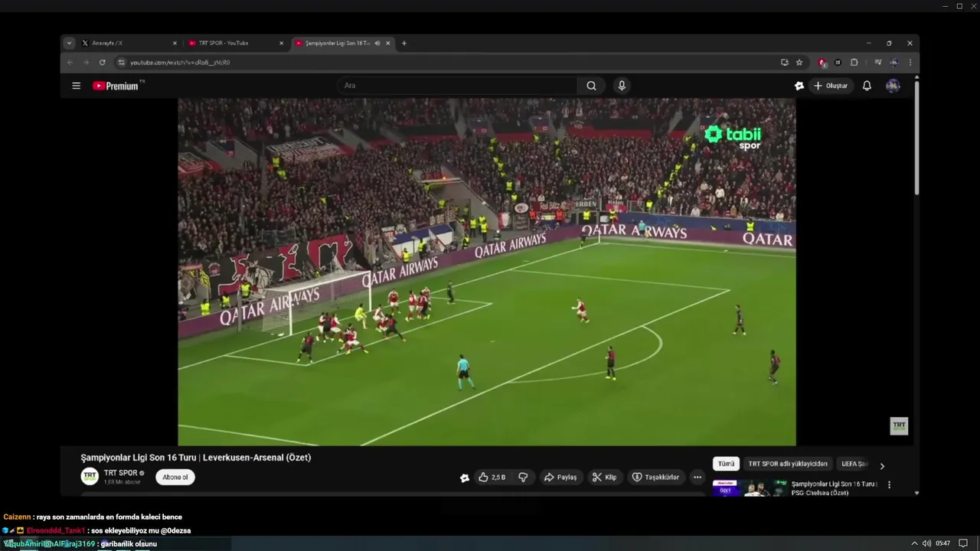This screenshot has height=551, width=980.
Task: Close the TRT SPOR - YouTube tab
Action: 281,43
